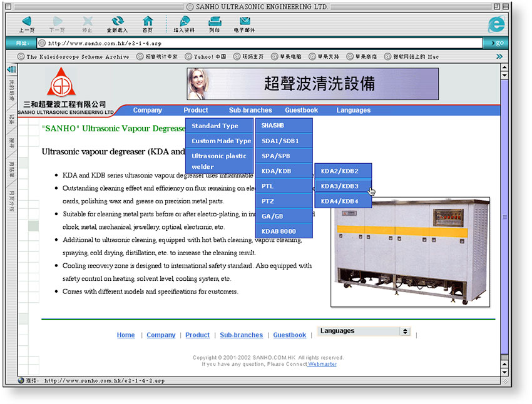Open the Yahoo! favorite in favorites bar
Screen dimensions: 532x404
206,57
